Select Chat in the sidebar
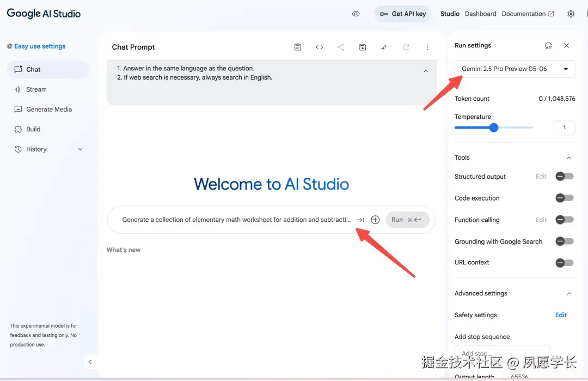The width and height of the screenshot is (588, 381). coord(48,69)
